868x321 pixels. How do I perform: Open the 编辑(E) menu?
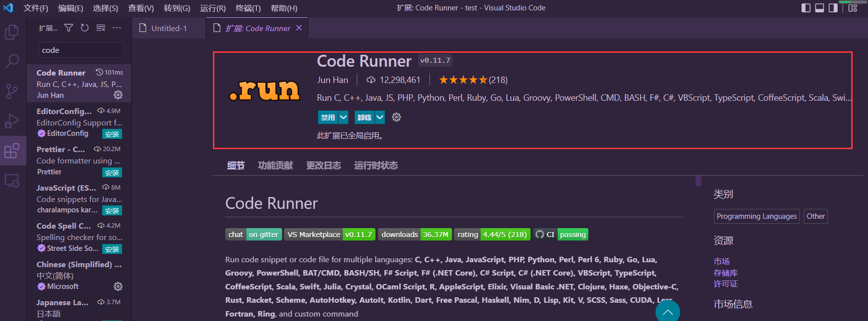[71, 8]
